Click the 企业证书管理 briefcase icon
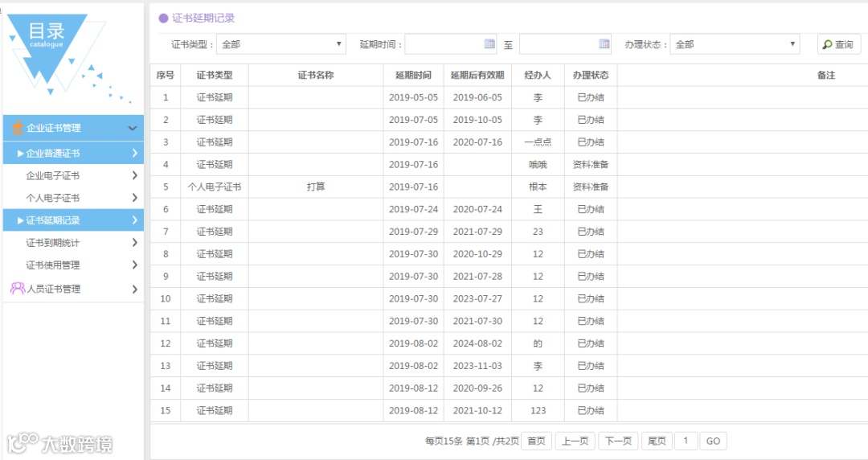Screen dimensions: 868x460 pyautogui.click(x=17, y=128)
